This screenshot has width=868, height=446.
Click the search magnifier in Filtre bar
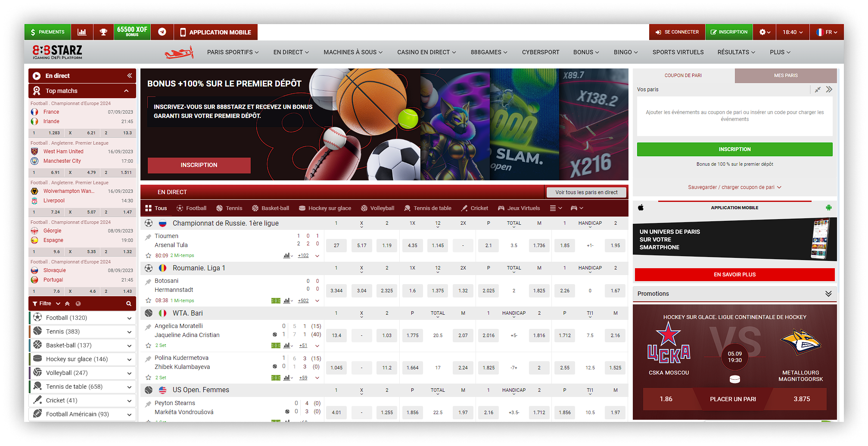point(128,304)
